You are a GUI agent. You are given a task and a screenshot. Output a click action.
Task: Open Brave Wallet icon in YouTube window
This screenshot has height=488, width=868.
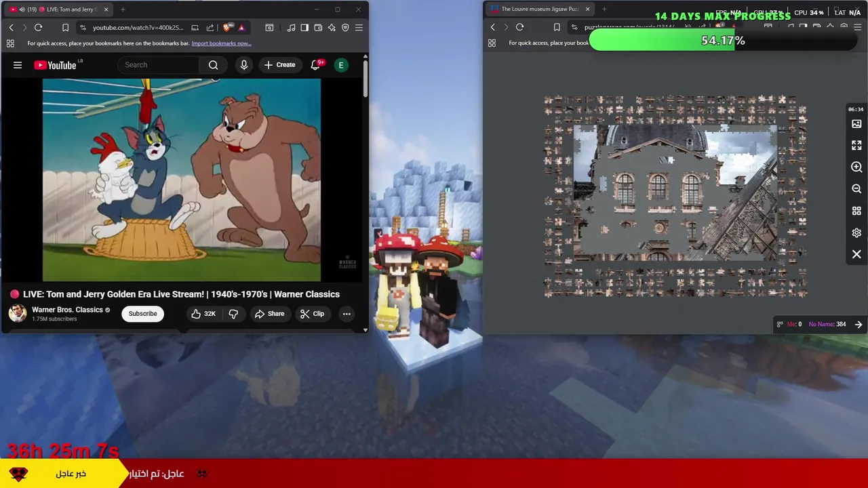coord(318,28)
